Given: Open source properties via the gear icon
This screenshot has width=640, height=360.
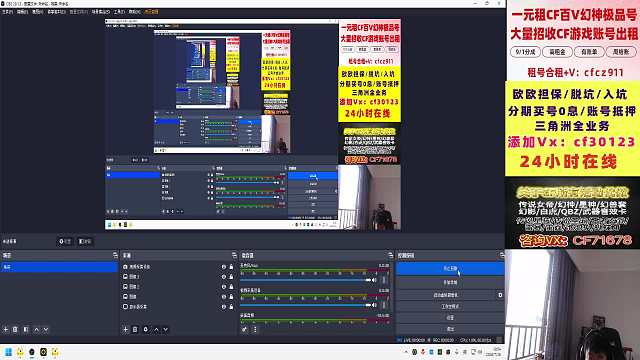Looking at the screenshot, I should [146, 329].
